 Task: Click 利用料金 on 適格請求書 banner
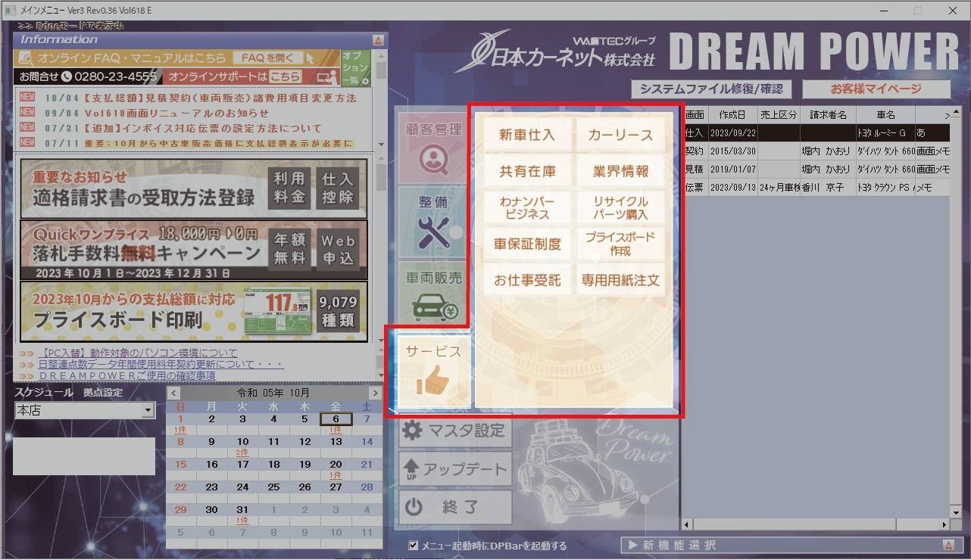[289, 188]
